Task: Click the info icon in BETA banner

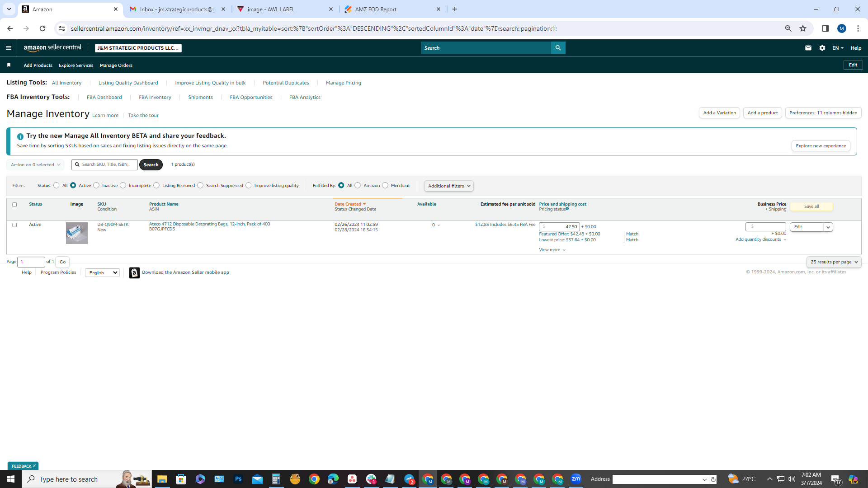Action: (x=20, y=136)
